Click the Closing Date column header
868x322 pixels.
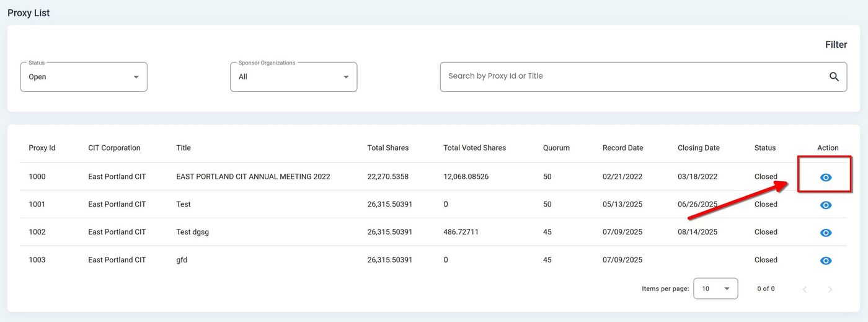click(698, 148)
